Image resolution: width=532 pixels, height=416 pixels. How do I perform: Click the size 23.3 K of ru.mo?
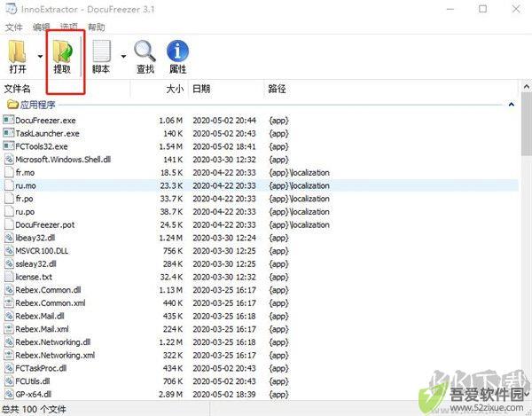pyautogui.click(x=171, y=185)
